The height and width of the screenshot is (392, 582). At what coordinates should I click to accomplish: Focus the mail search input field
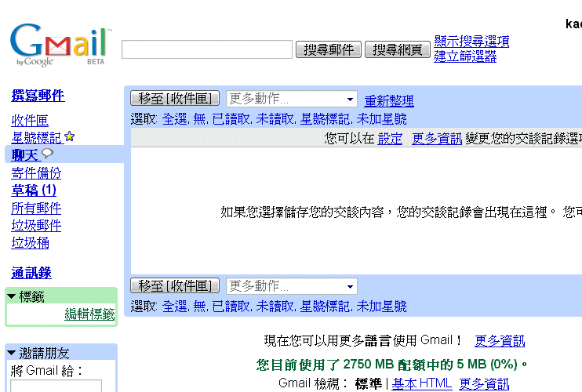tap(207, 49)
